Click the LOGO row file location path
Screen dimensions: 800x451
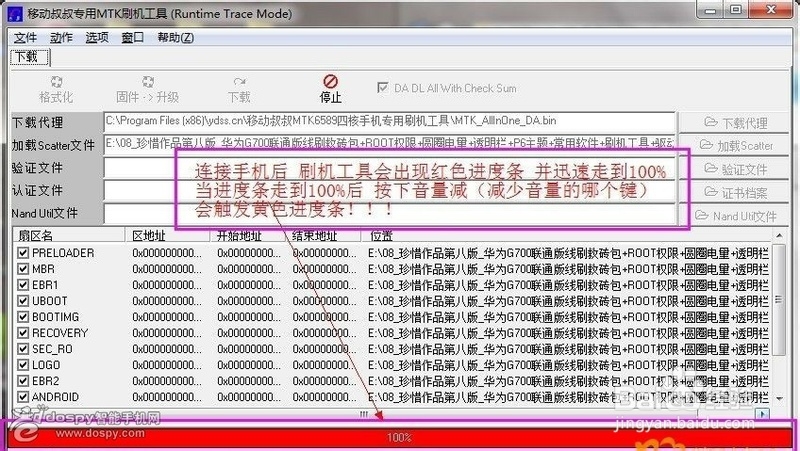click(568, 365)
